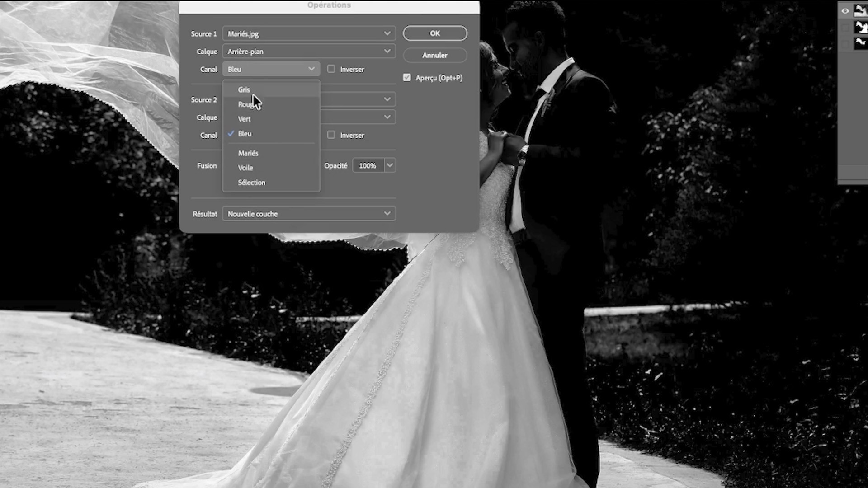Screen dimensions: 868x488
Task: Enable Inverser for Source 1 channel
Action: 331,69
